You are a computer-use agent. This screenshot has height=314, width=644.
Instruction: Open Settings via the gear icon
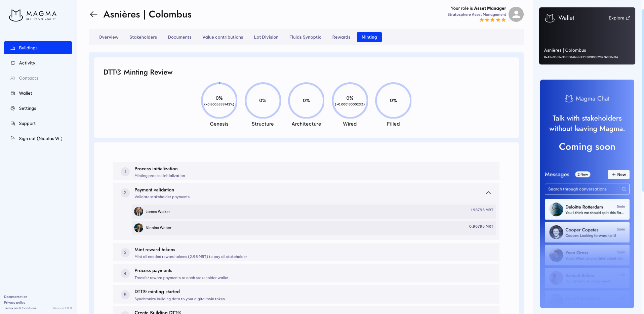[13, 108]
